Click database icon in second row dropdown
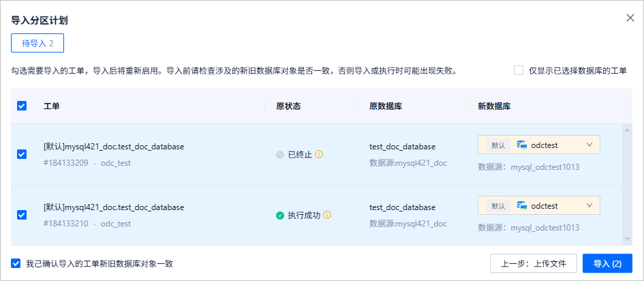The height and width of the screenshot is (281, 644). point(522,205)
